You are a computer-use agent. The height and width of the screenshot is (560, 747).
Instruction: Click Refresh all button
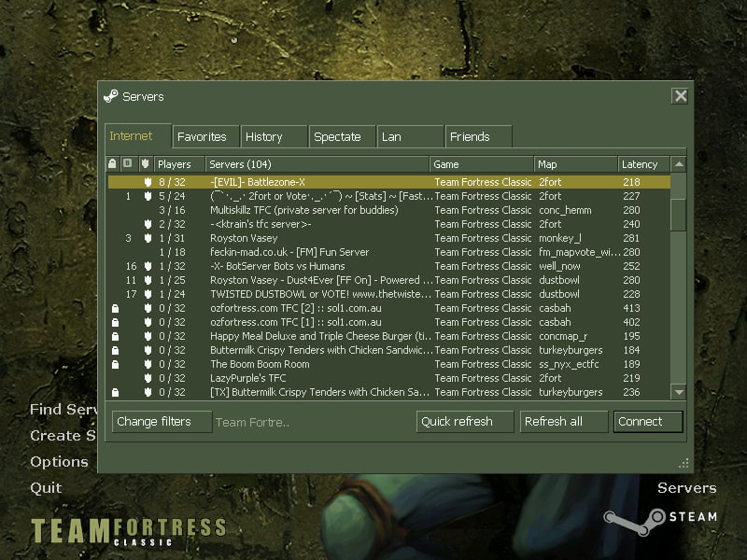point(564,422)
